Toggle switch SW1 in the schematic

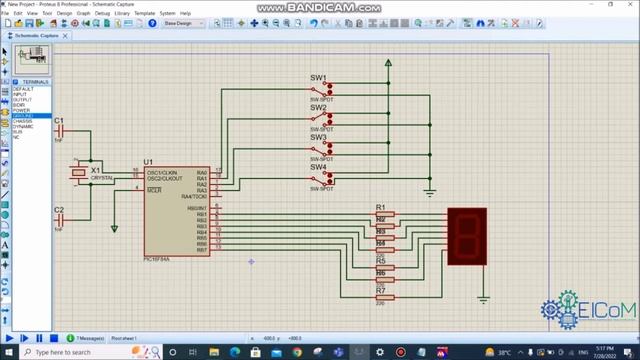coord(322,89)
